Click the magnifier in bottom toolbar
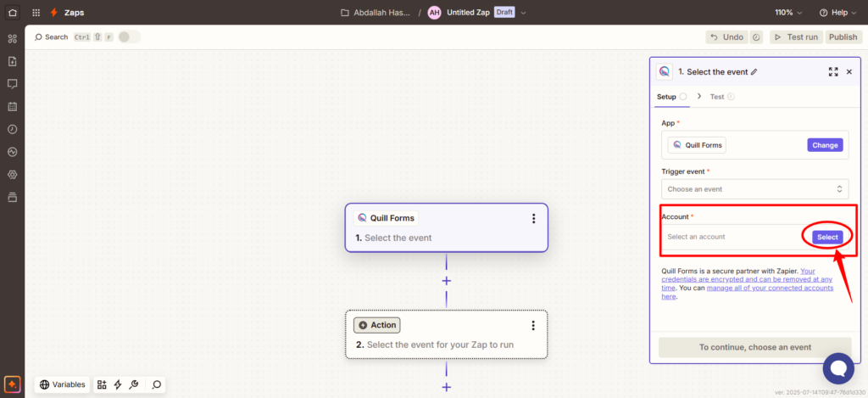The image size is (868, 398). coord(157,384)
